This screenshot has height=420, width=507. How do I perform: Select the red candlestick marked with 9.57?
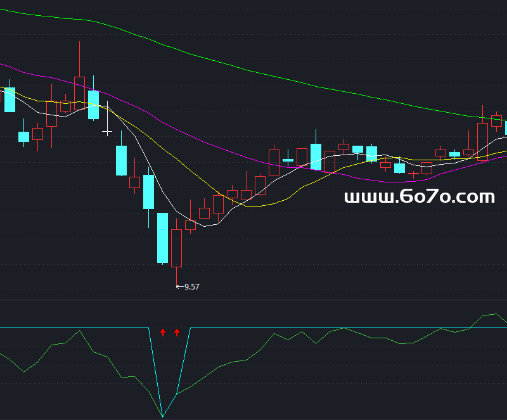177,253
